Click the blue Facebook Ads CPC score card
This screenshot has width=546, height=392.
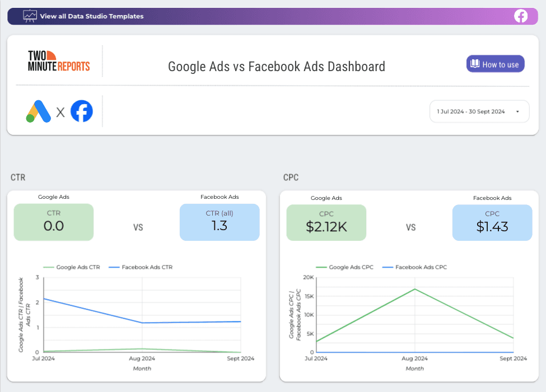tap(492, 222)
